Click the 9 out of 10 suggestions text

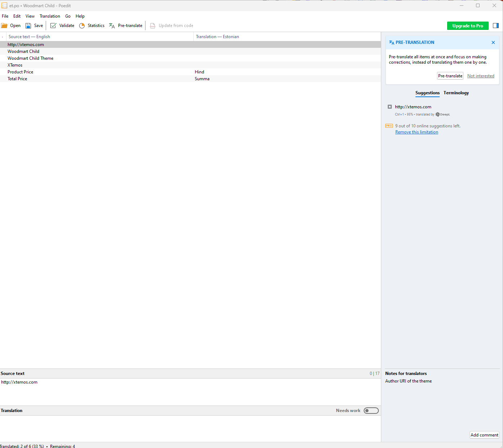(x=428, y=126)
